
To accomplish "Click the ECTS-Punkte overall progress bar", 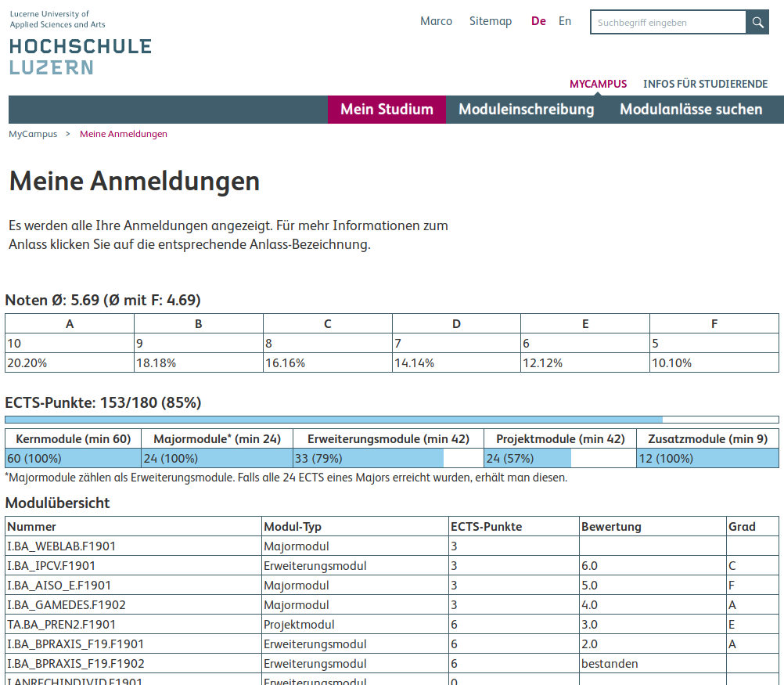I will (x=392, y=420).
